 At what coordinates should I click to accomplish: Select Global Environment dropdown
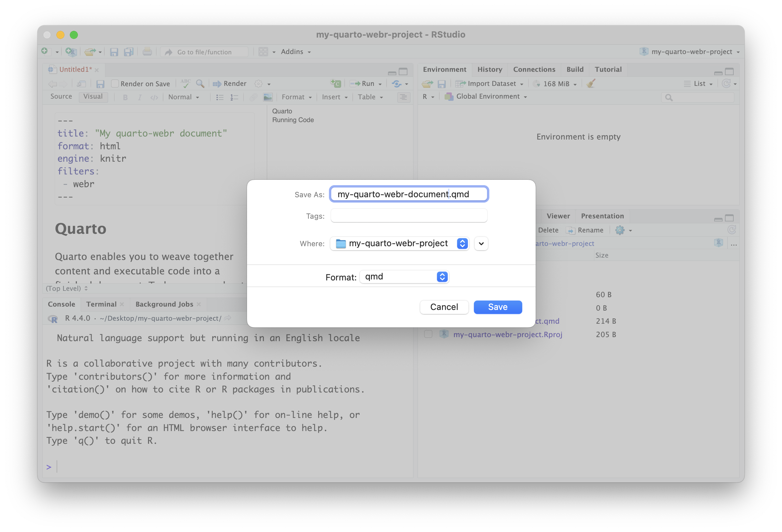tap(487, 97)
